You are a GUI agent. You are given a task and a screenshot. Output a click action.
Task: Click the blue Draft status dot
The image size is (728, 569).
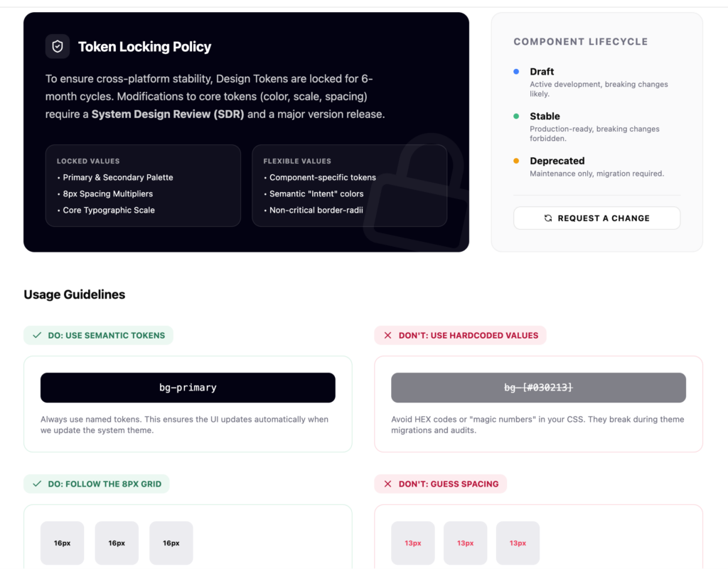516,72
